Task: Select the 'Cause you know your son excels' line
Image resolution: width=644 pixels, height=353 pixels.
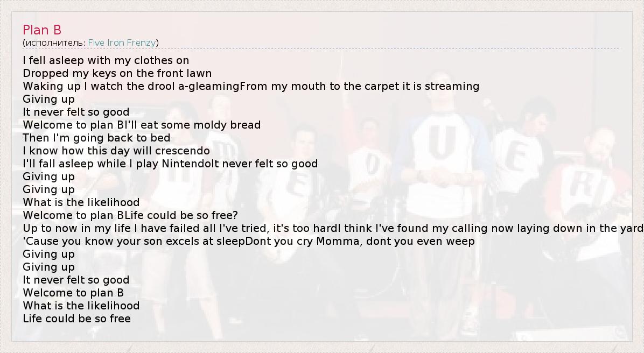Action: [134, 241]
